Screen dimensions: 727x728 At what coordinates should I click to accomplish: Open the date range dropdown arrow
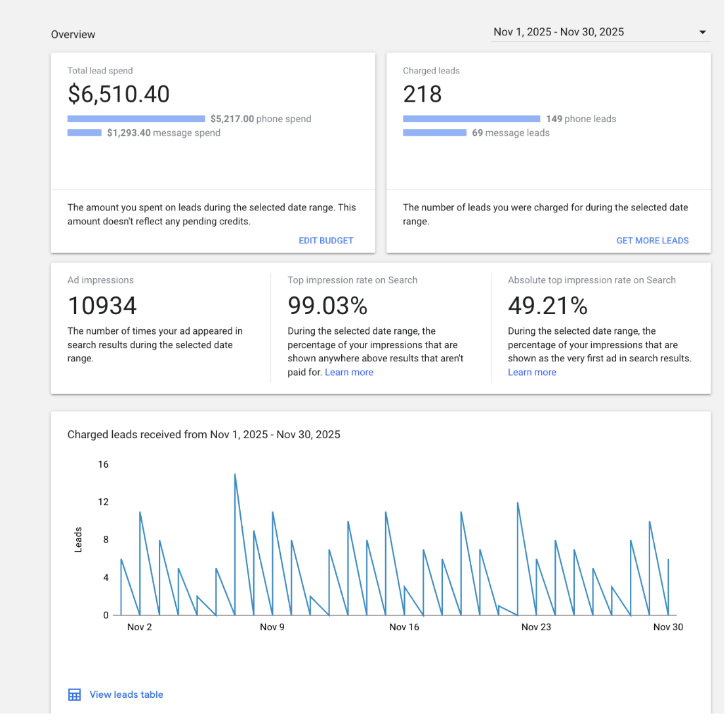click(702, 32)
